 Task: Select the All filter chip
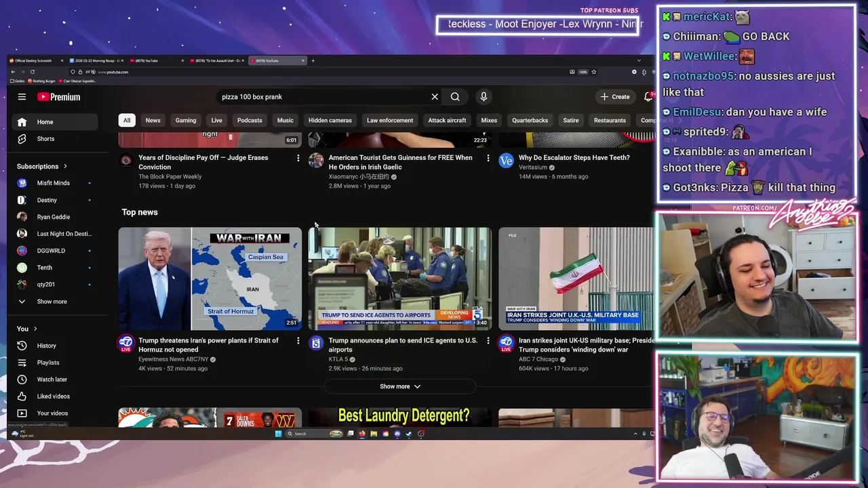[x=127, y=121]
